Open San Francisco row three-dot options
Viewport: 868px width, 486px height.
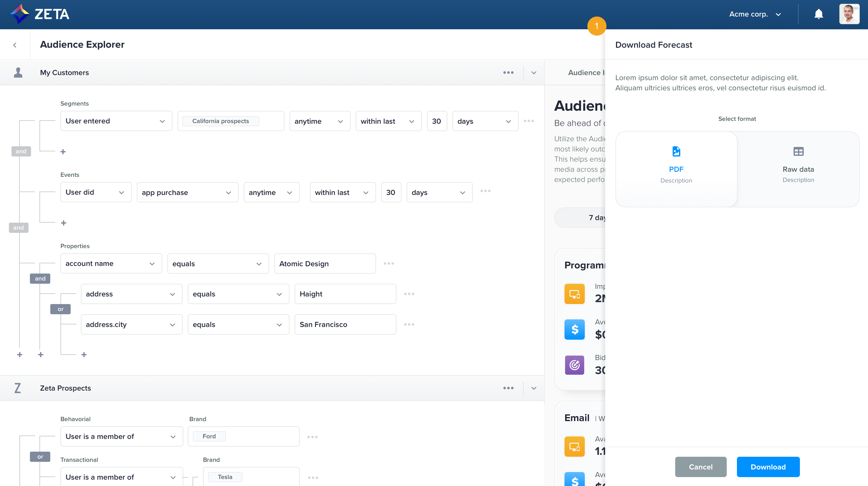pyautogui.click(x=409, y=324)
